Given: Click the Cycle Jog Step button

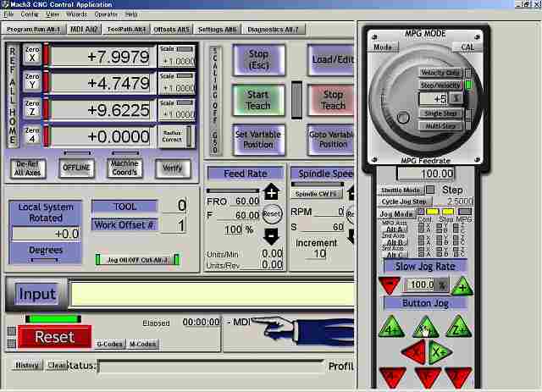Looking at the screenshot, I should click(x=404, y=202).
